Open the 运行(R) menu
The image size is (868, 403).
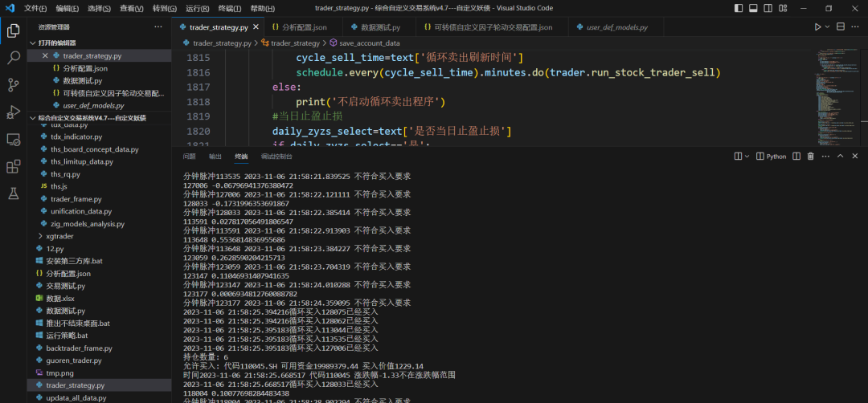(x=197, y=8)
